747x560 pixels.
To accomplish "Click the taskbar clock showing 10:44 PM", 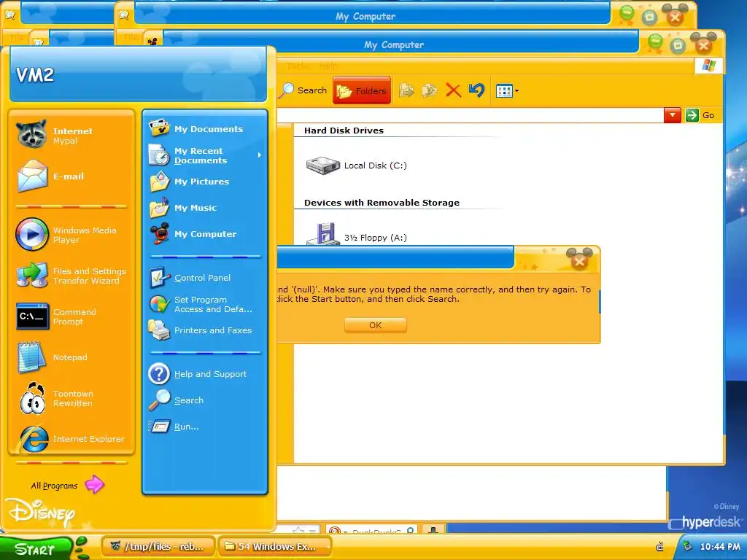I will (720, 547).
